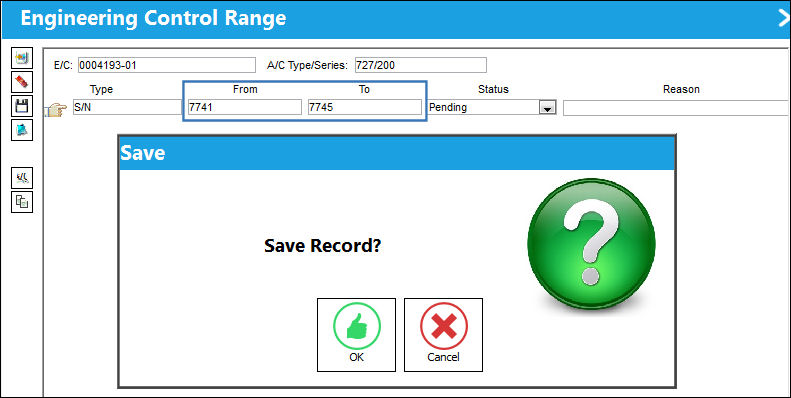Click the E/C field 0004193-01

(x=167, y=65)
